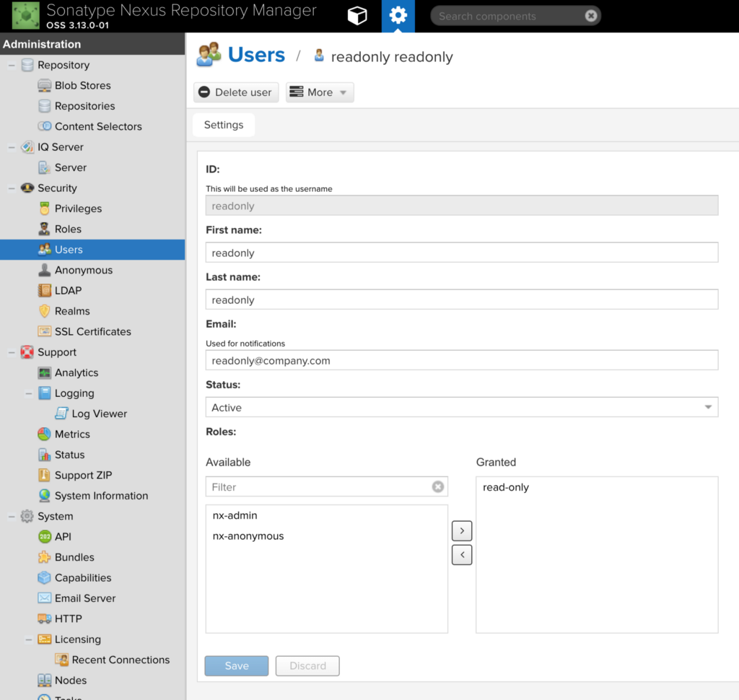The width and height of the screenshot is (739, 700).
Task: Select the Settings tab
Action: tap(224, 124)
